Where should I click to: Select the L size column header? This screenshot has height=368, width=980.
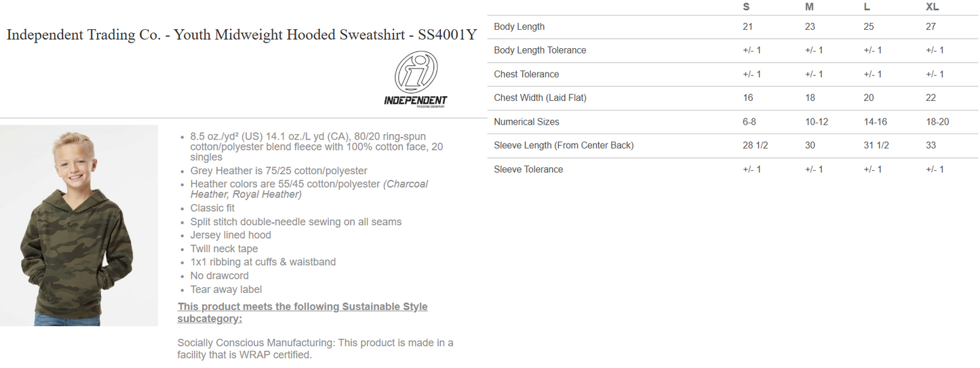point(867,7)
